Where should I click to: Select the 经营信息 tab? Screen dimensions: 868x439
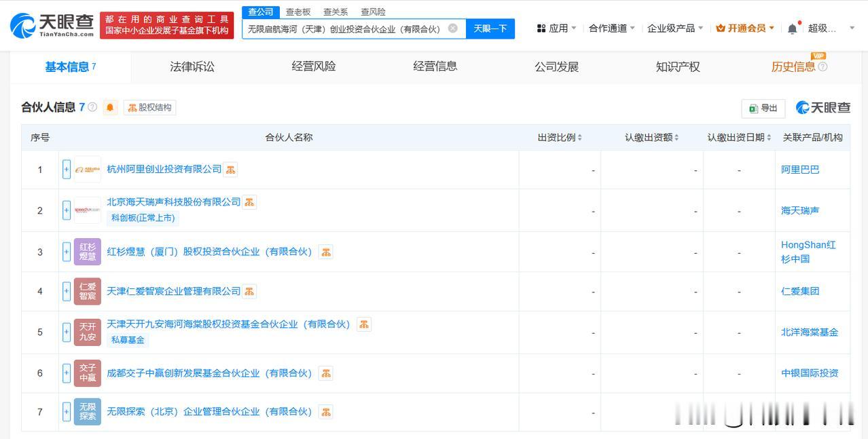[x=435, y=66]
